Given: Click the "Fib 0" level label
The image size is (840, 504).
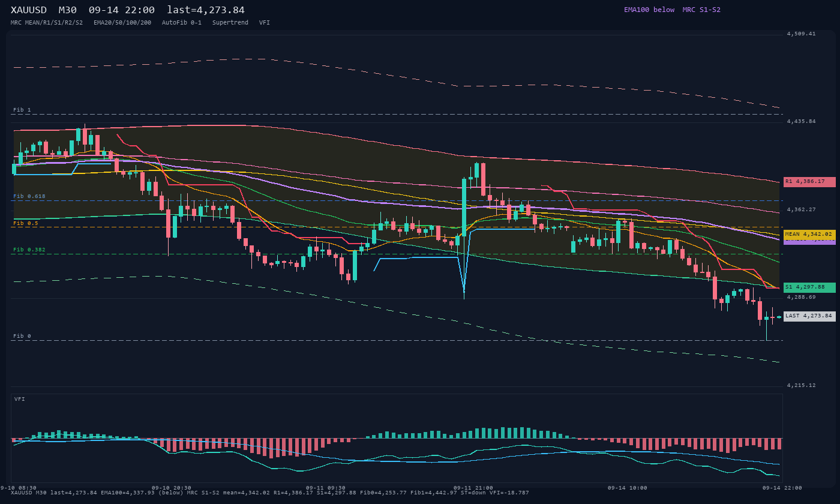Looking at the screenshot, I should tap(22, 337).
